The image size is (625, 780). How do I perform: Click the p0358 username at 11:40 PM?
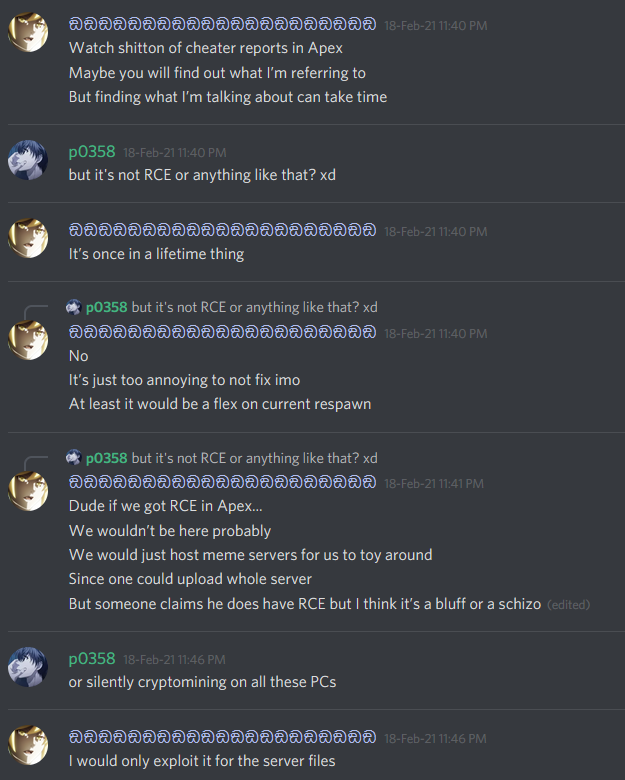point(92,152)
